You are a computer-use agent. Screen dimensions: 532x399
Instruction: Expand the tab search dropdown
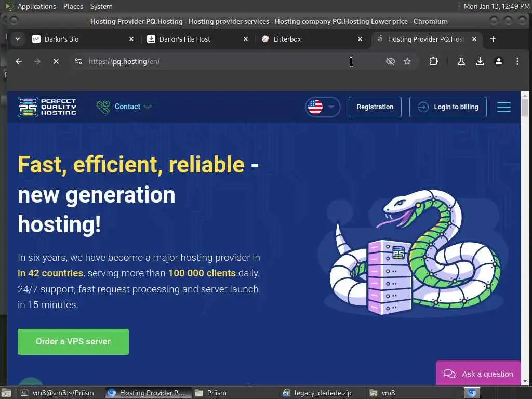click(x=18, y=39)
